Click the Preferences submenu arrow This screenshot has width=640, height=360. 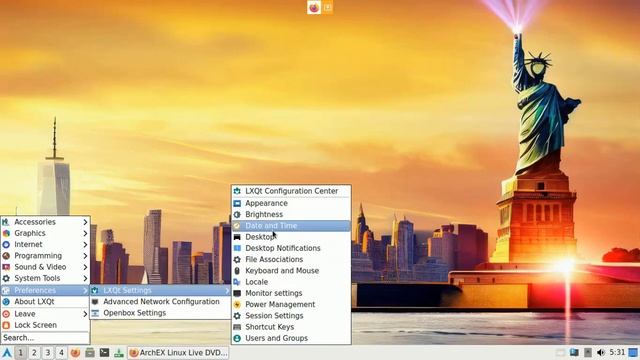point(85,290)
